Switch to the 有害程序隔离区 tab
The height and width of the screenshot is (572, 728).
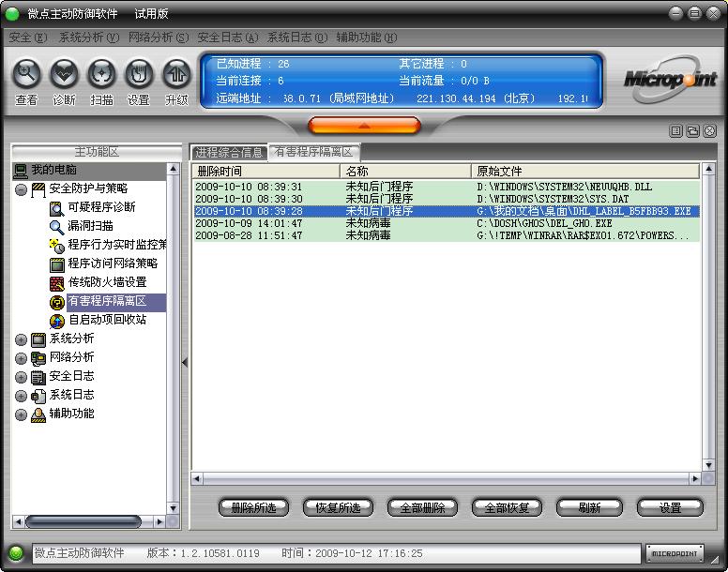[313, 152]
